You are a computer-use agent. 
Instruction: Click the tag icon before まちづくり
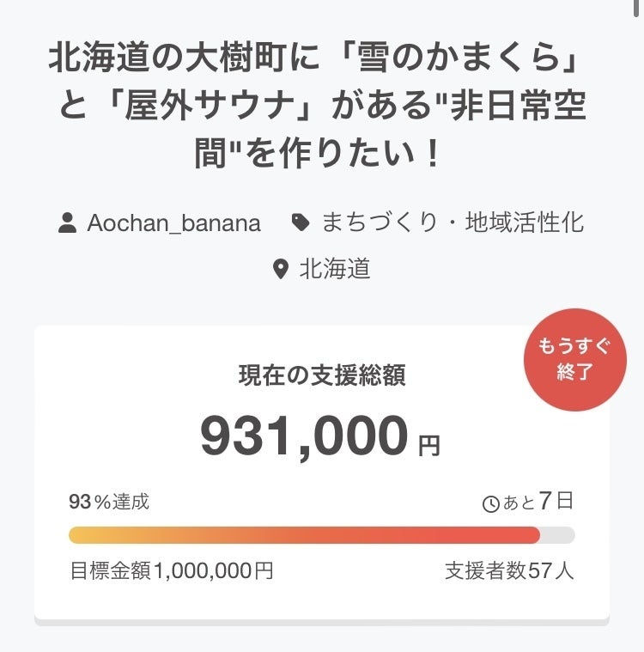[x=300, y=223]
